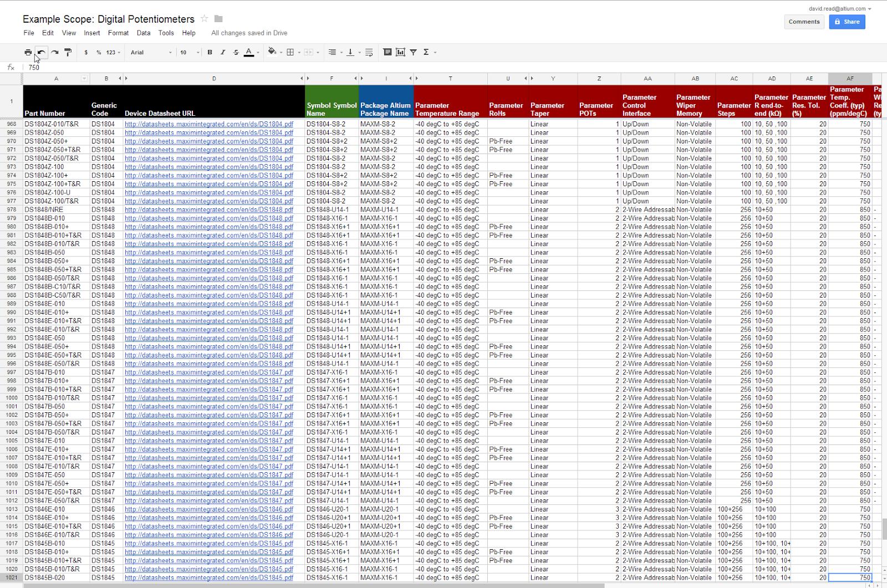
Task: Click the Wrap text icon
Action: (369, 52)
